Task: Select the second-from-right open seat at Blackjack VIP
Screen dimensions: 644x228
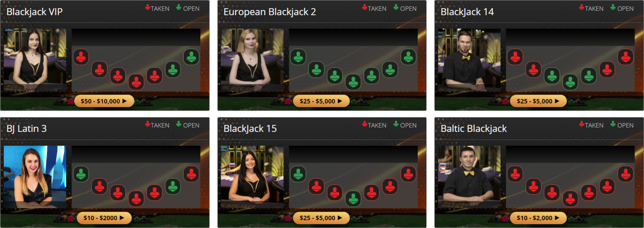Action: (173, 69)
